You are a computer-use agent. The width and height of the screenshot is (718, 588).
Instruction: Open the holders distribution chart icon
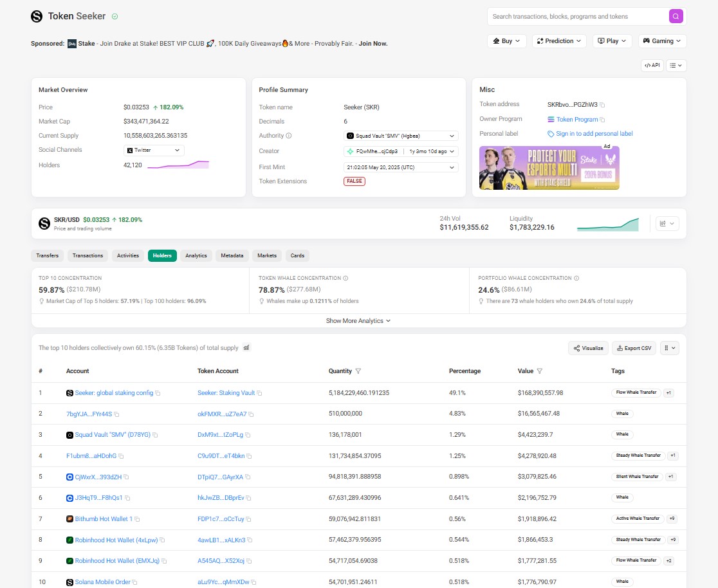point(246,347)
